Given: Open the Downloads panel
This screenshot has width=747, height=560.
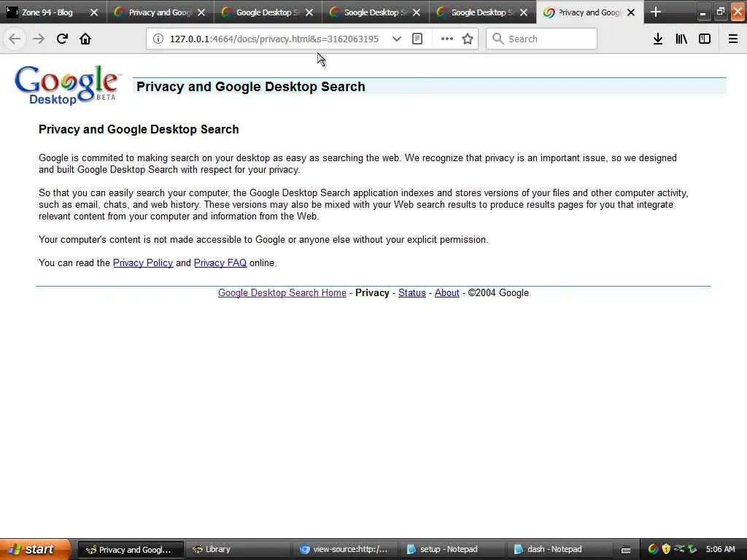Looking at the screenshot, I should click(658, 39).
